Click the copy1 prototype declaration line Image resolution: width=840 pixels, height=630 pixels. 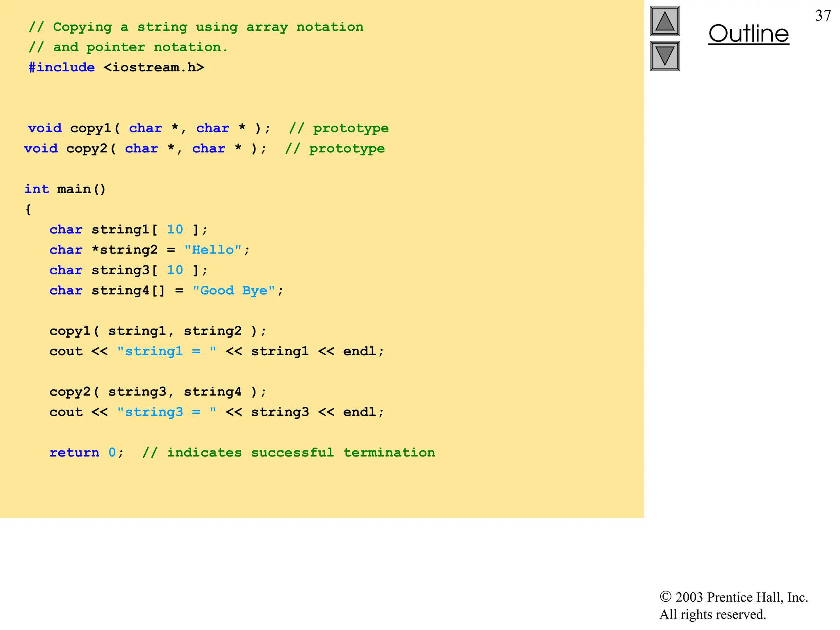click(x=208, y=128)
